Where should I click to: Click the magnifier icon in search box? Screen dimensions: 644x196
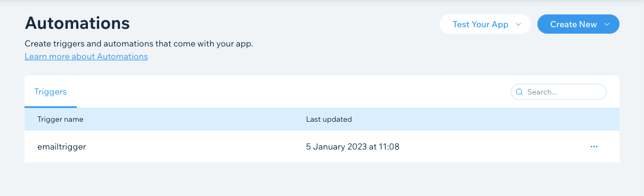pos(519,92)
